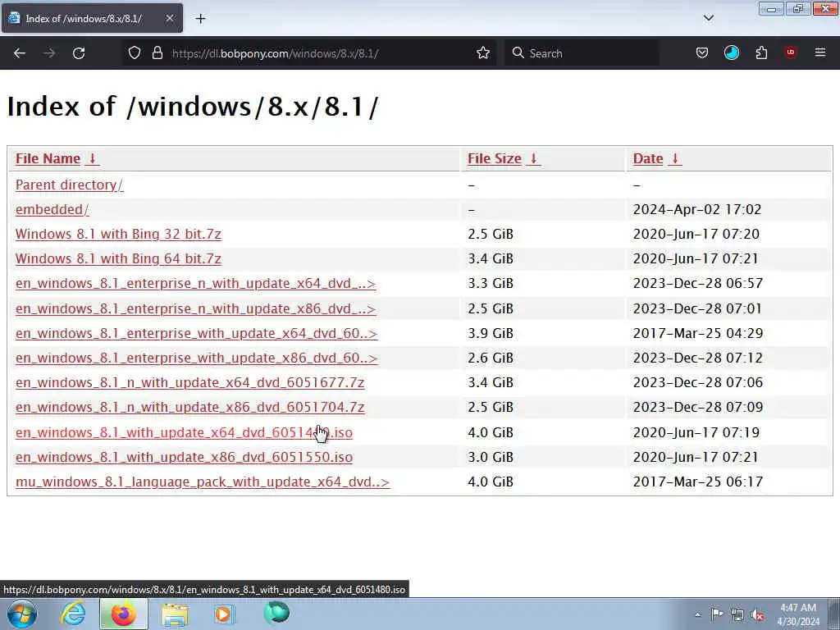Click the blue circular account icon in toolbar
Screen dimensions: 840x630
coord(731,53)
